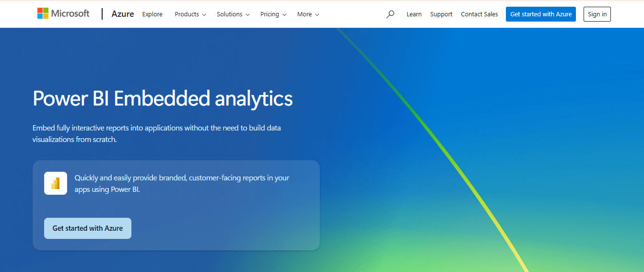Viewport: 644px width, 272px height.
Task: Click the chevron arrow beside Pricing
Action: click(x=284, y=15)
